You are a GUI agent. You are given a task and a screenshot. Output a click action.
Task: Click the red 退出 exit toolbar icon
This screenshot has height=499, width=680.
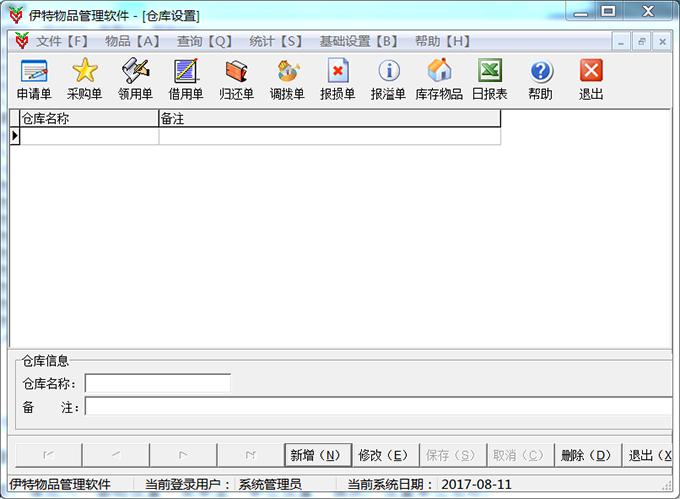point(591,80)
